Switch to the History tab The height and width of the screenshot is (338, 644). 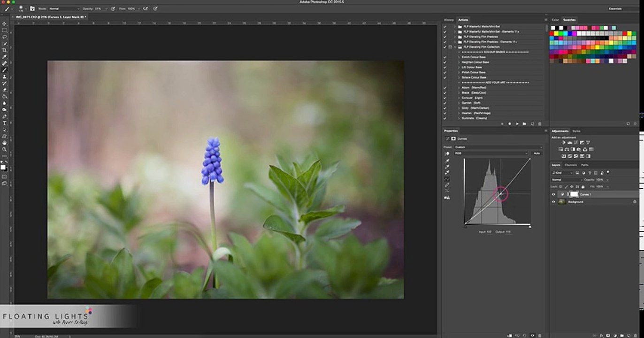coord(449,20)
